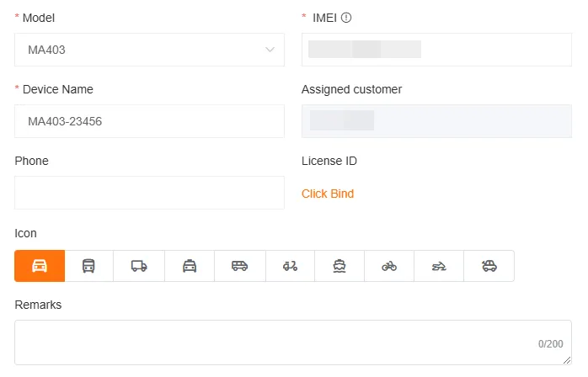Click the Remarks textarea resize handle
The image size is (588, 377).
[567, 360]
